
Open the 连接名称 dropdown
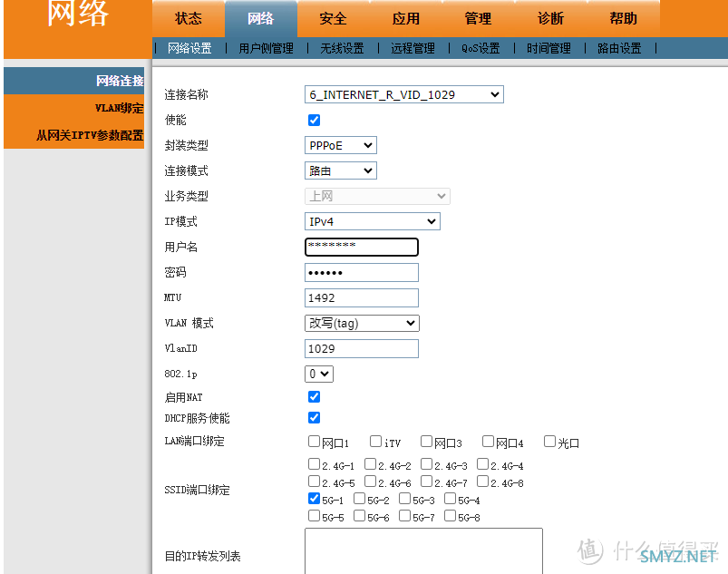coord(404,94)
